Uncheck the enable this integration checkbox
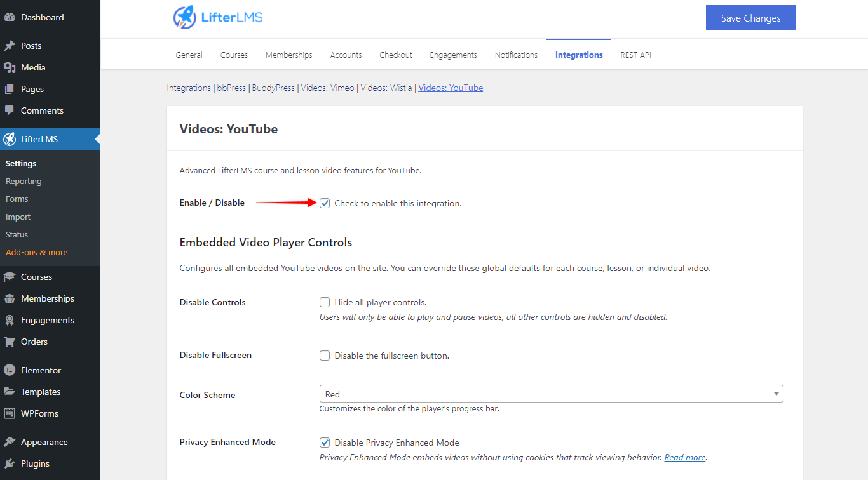The width and height of the screenshot is (868, 480). (x=325, y=203)
